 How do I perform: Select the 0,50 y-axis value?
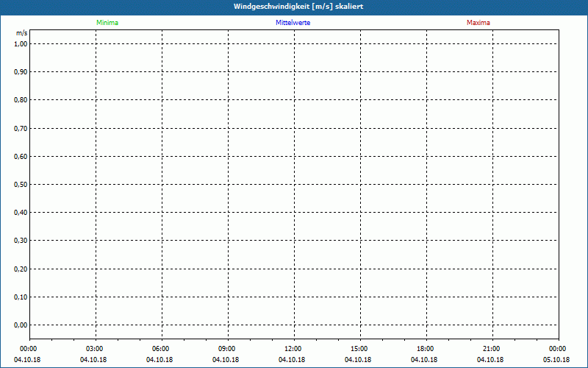coord(21,184)
